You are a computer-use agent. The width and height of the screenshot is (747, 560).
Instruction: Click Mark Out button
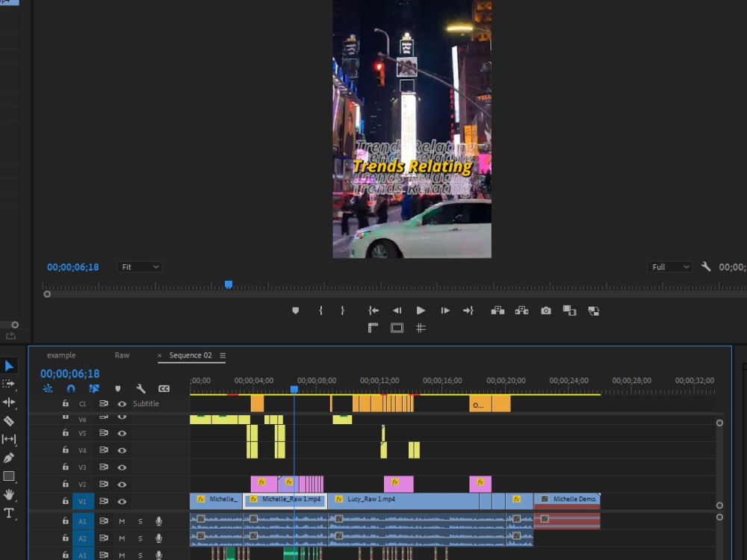tap(343, 311)
